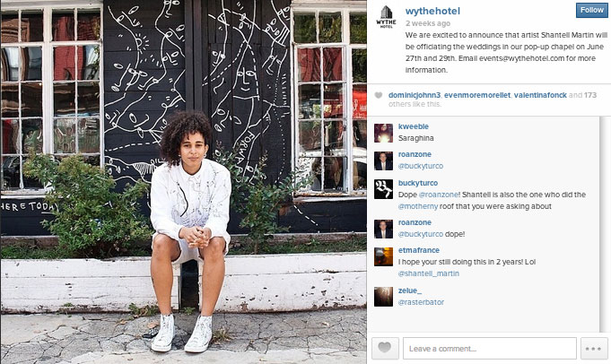Click the small heart icon beside likes
The width and height of the screenshot is (611, 364).
click(x=379, y=95)
